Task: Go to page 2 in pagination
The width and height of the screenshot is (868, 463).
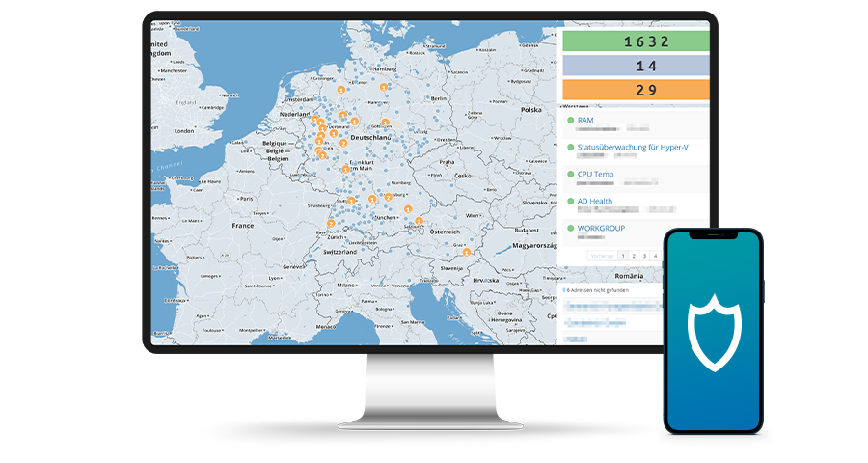Action: point(634,256)
